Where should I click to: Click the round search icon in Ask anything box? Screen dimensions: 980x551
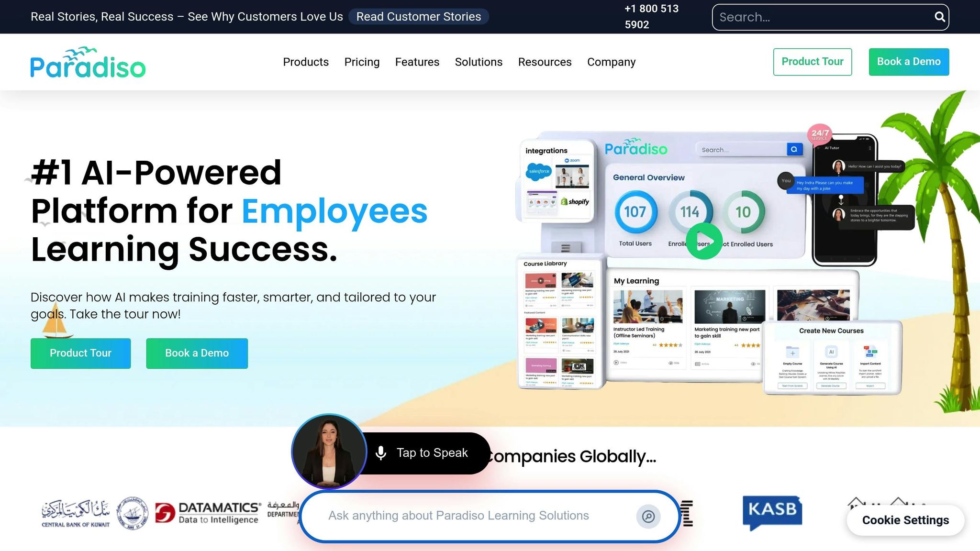click(648, 516)
